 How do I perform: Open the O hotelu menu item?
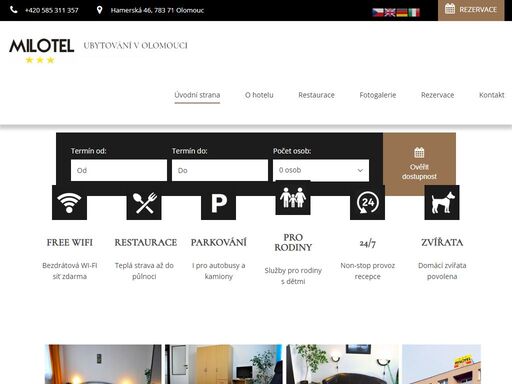pos(259,95)
